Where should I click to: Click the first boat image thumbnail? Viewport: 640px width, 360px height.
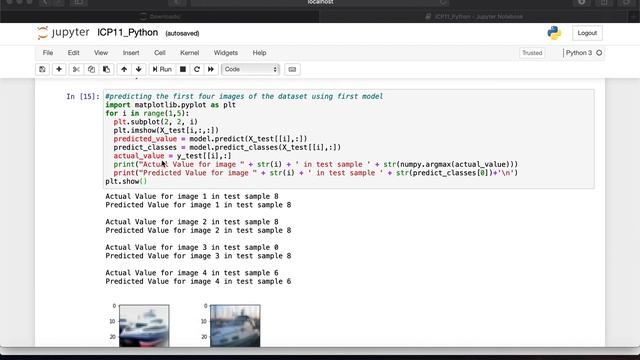coord(144,326)
